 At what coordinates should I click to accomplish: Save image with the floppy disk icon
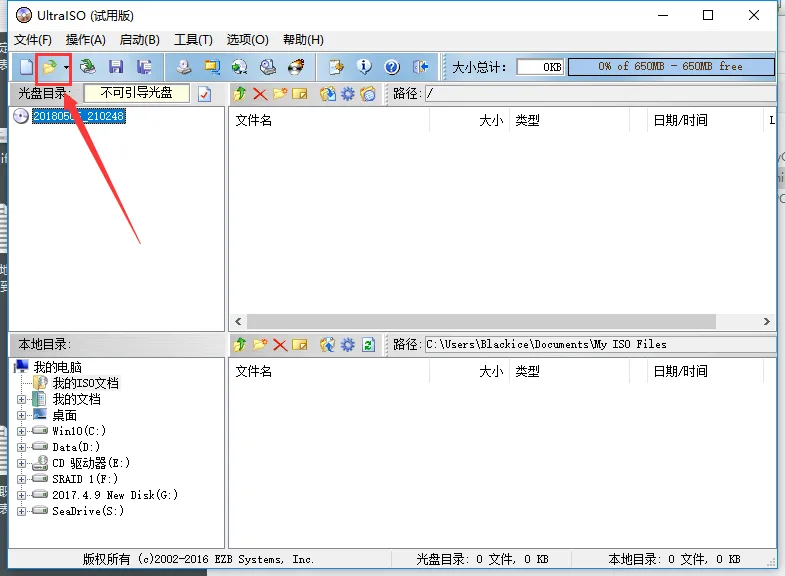tap(116, 67)
